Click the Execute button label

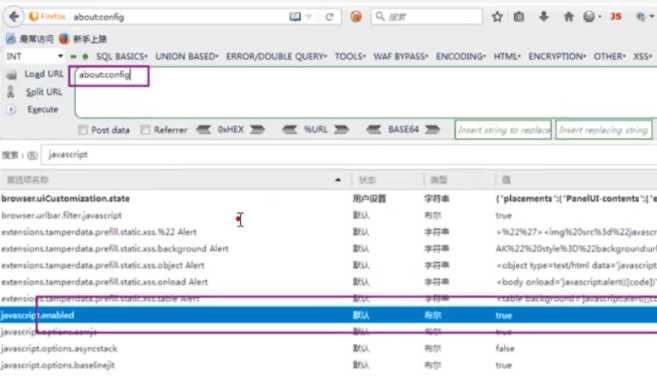43,109
